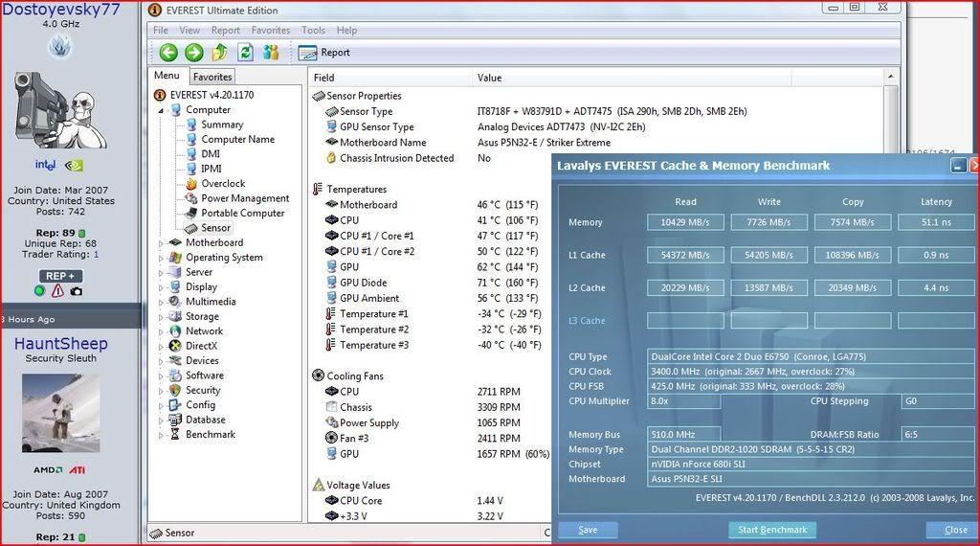Click the Voltage Values warning icon
Image resolution: width=980 pixels, height=546 pixels.
point(318,486)
